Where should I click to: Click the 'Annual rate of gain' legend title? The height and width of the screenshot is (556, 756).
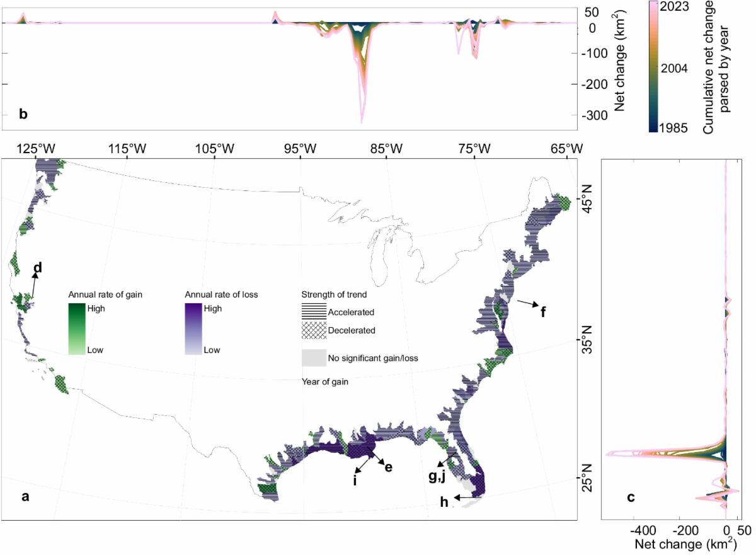pos(105,294)
